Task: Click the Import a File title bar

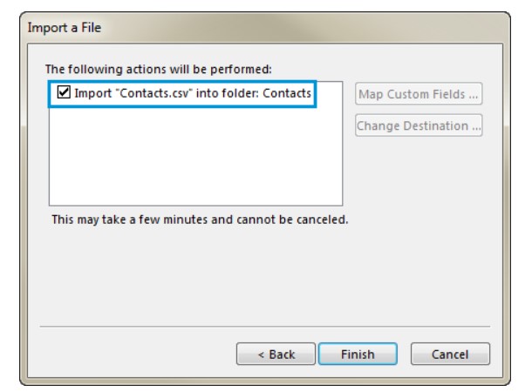Action: coord(264,28)
